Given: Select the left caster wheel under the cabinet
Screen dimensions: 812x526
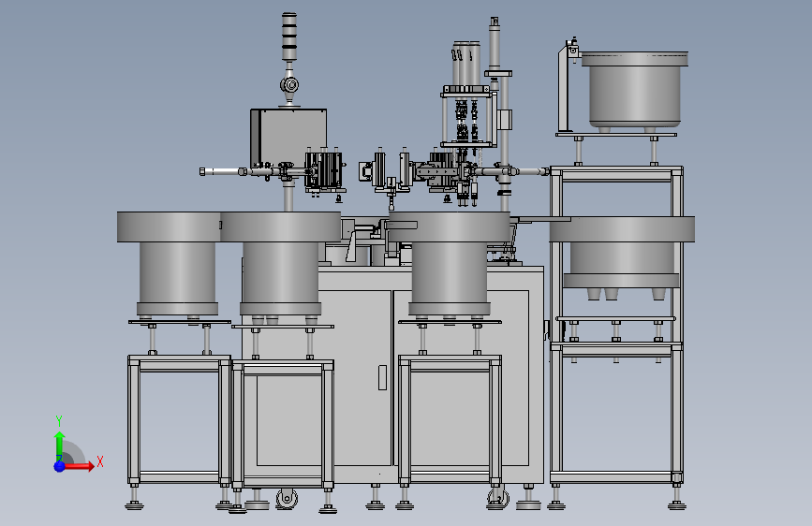Looking at the screenshot, I should [x=287, y=499].
